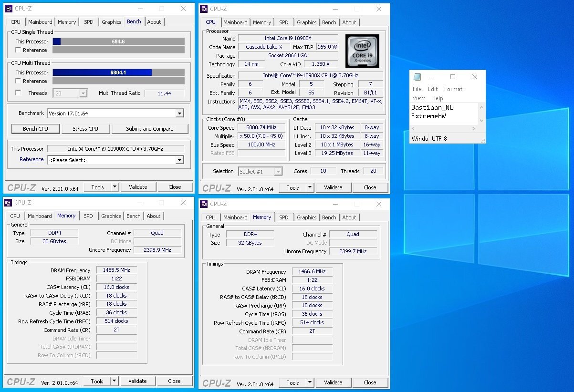Open the Help menu in Notepad

point(437,98)
